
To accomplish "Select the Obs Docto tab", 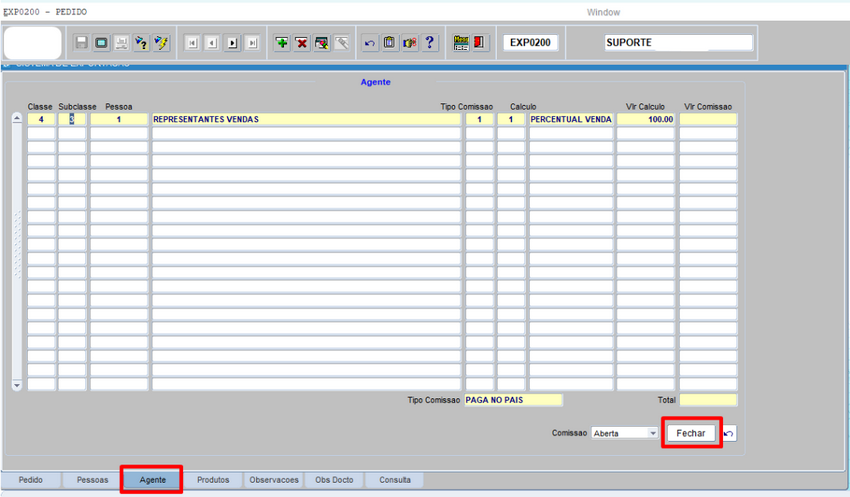I will click(334, 480).
